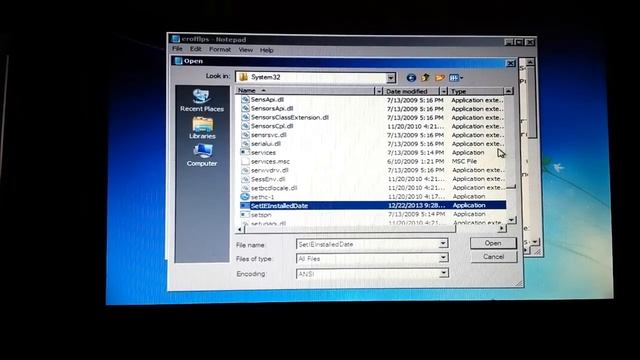
Task: Select the serialui.dll file icon
Action: tap(245, 144)
